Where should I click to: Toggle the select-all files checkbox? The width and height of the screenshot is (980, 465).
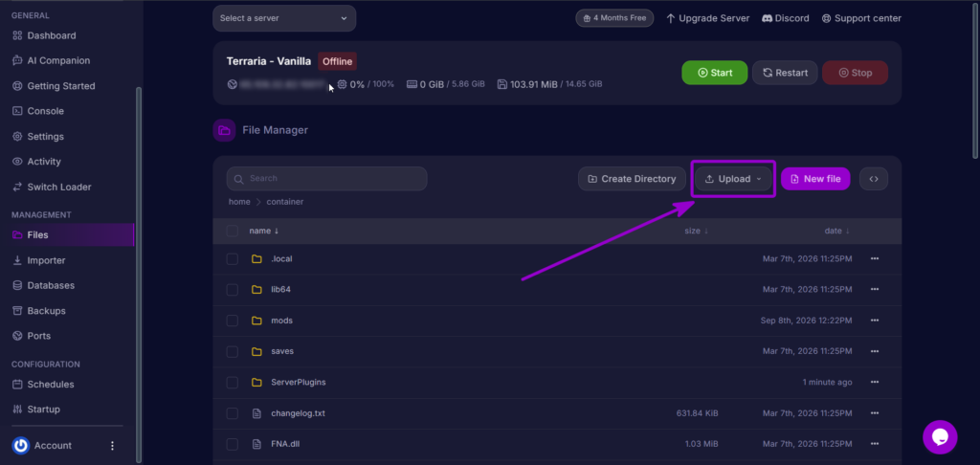point(233,232)
